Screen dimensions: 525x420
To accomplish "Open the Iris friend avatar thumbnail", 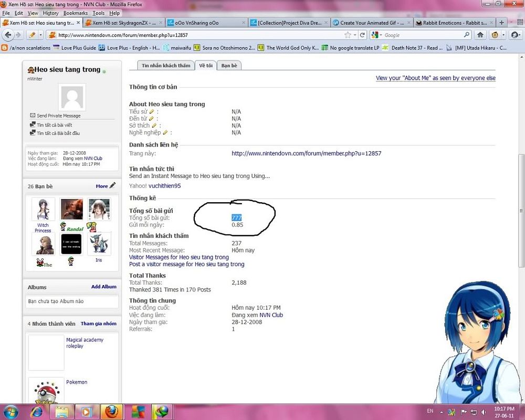I will [99, 244].
